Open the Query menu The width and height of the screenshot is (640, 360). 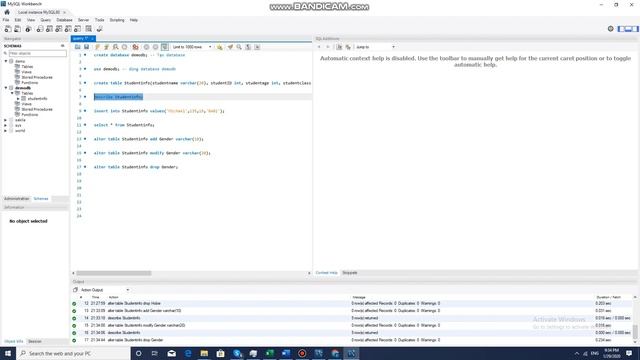click(x=46, y=20)
